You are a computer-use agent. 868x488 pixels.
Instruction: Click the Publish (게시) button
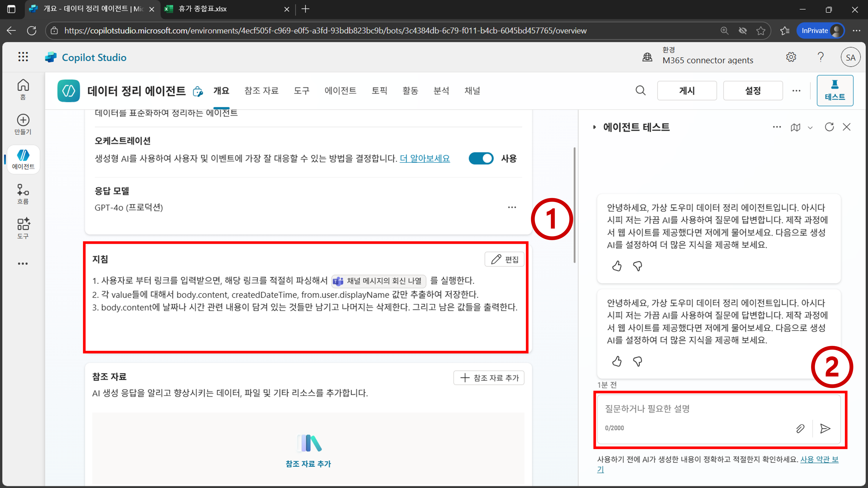coord(686,91)
